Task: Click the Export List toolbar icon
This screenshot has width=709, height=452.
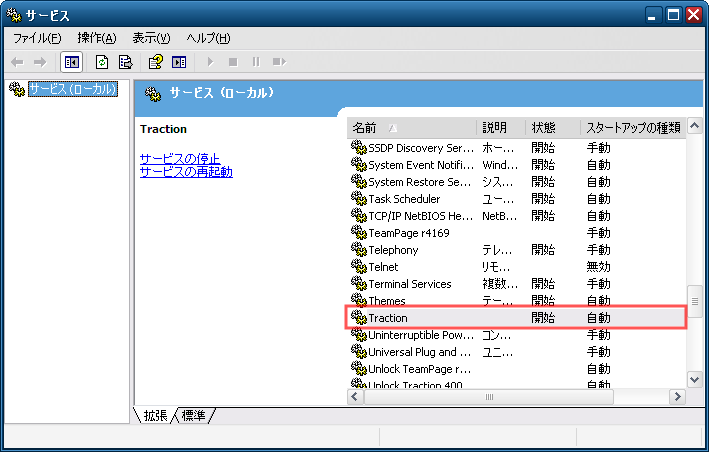Action: [125, 62]
